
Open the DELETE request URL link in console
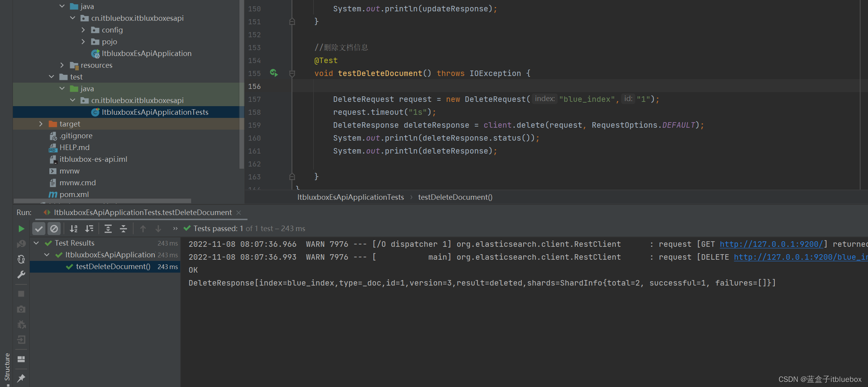click(x=801, y=257)
